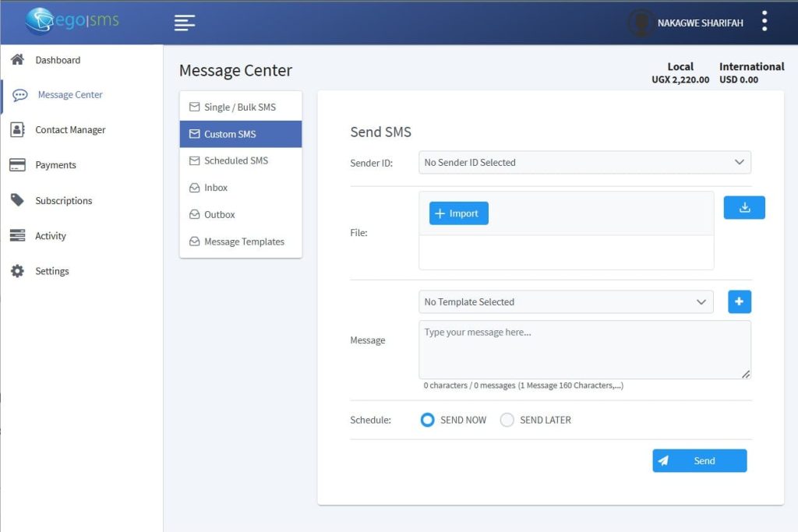
Task: Expand the Sender ID dropdown
Action: (584, 162)
